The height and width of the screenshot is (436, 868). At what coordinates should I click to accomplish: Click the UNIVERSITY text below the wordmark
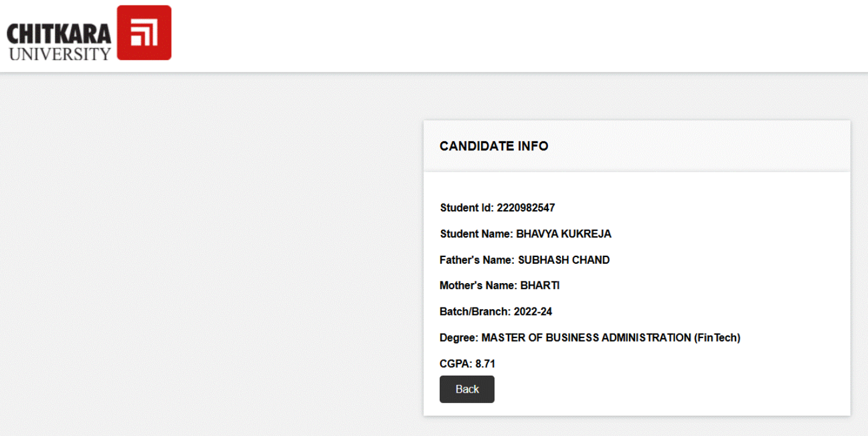(60, 54)
